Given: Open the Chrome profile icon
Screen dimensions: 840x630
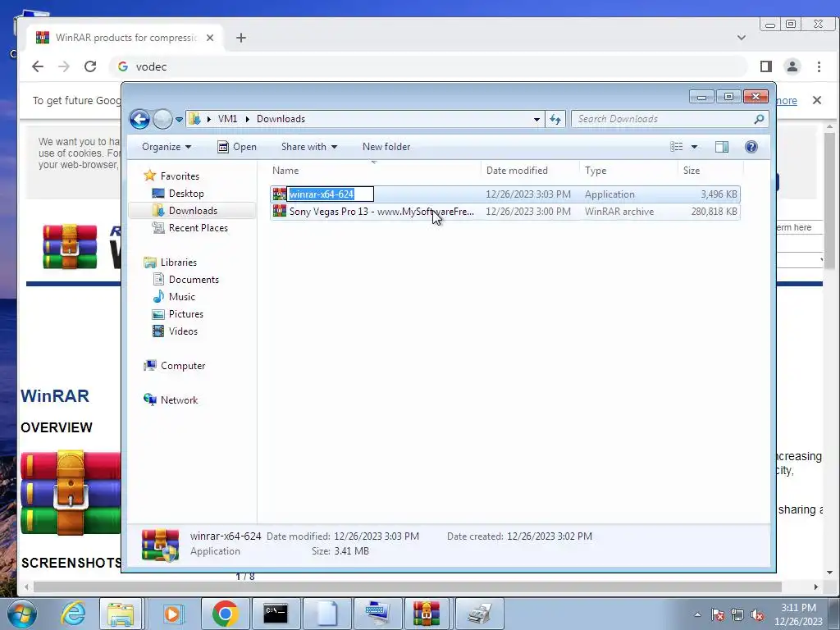Looking at the screenshot, I should coord(792,66).
